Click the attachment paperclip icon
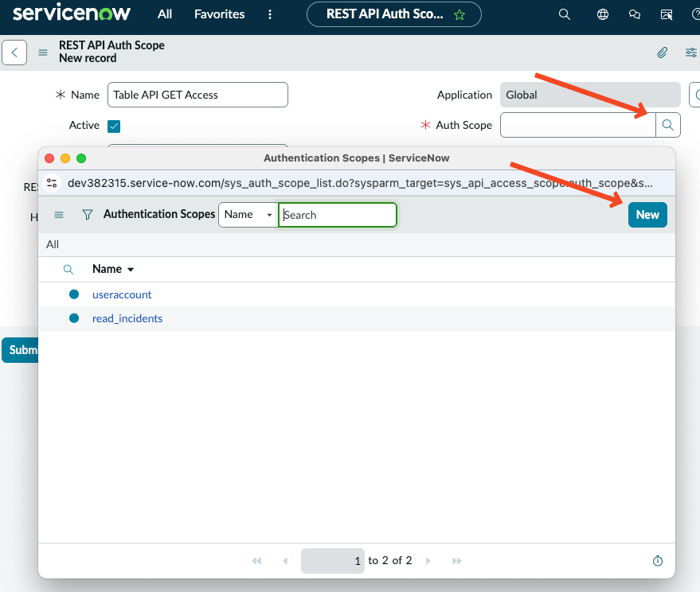Screen dimensions: 700x592 point(662,53)
